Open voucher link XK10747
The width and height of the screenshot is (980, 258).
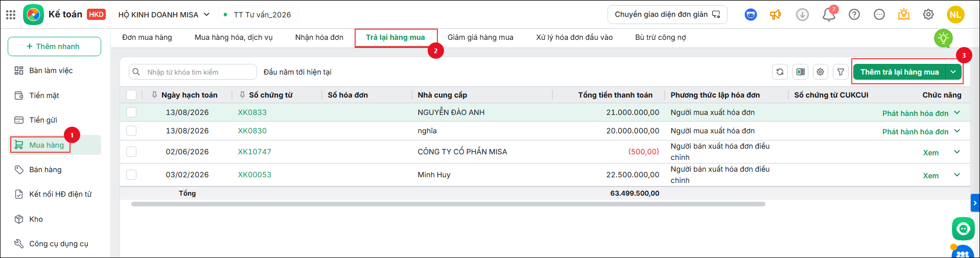(x=254, y=152)
